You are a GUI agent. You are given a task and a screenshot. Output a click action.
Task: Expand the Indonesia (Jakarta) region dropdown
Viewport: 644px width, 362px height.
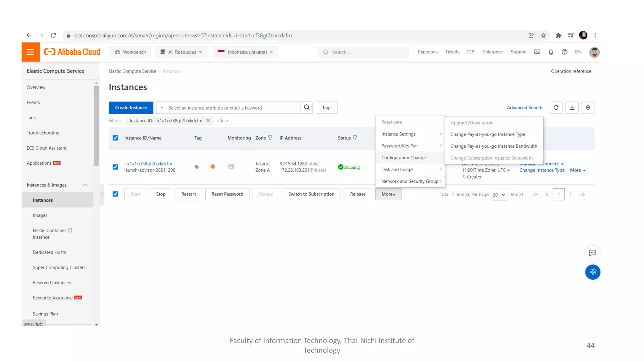click(x=246, y=52)
